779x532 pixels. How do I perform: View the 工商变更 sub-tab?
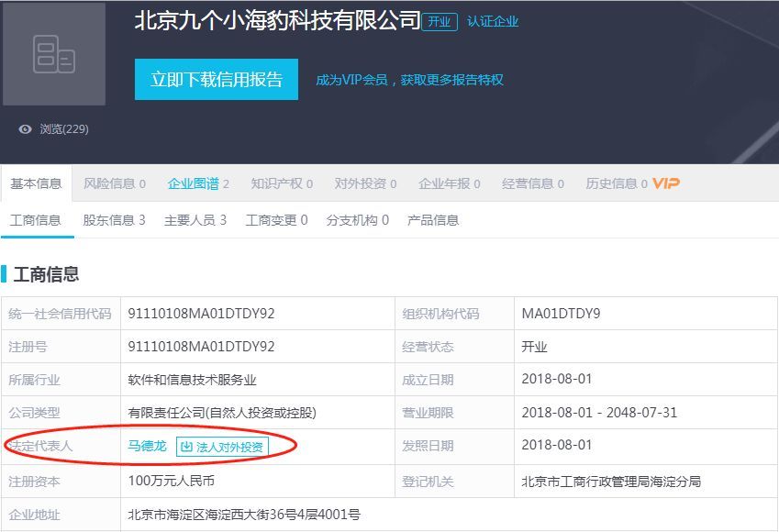click(276, 220)
